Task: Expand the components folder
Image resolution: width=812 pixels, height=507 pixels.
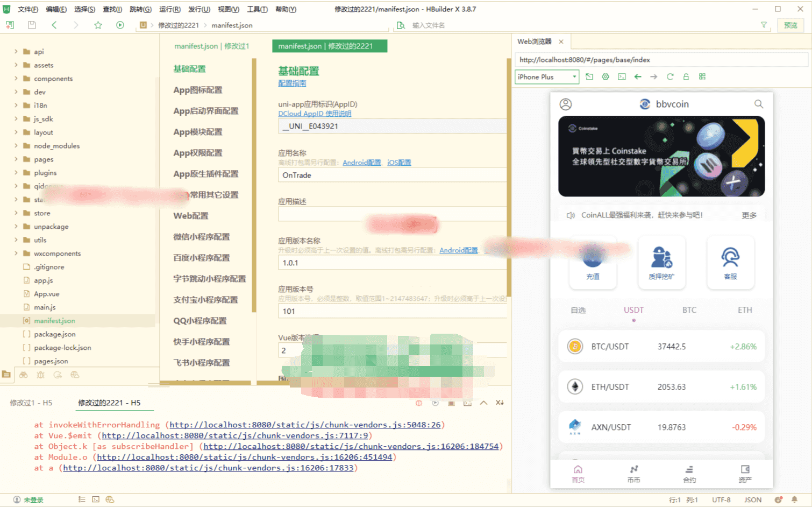Action: pyautogui.click(x=16, y=79)
